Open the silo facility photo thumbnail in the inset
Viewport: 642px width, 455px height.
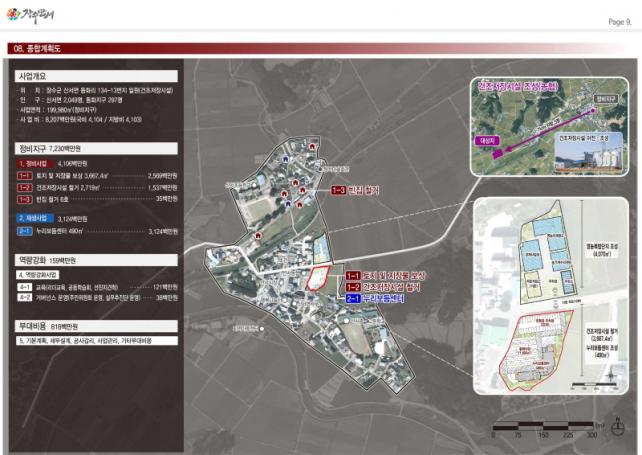(589, 152)
